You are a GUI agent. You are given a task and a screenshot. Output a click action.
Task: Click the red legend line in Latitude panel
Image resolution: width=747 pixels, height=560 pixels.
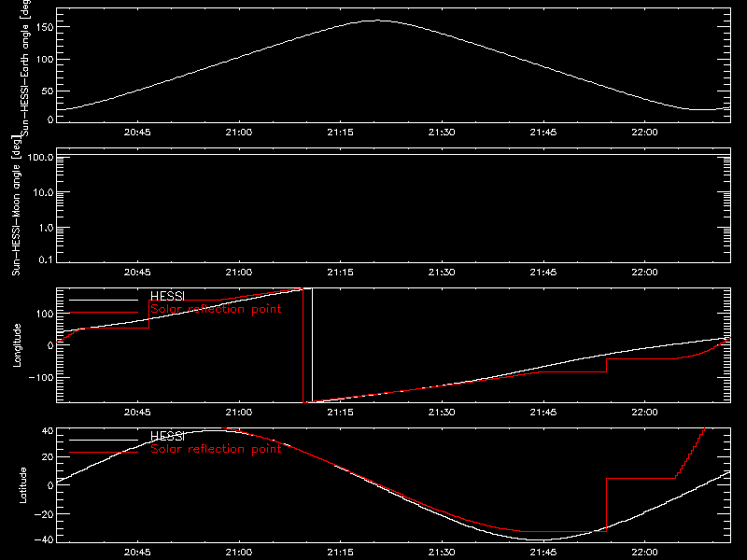[x=104, y=453]
